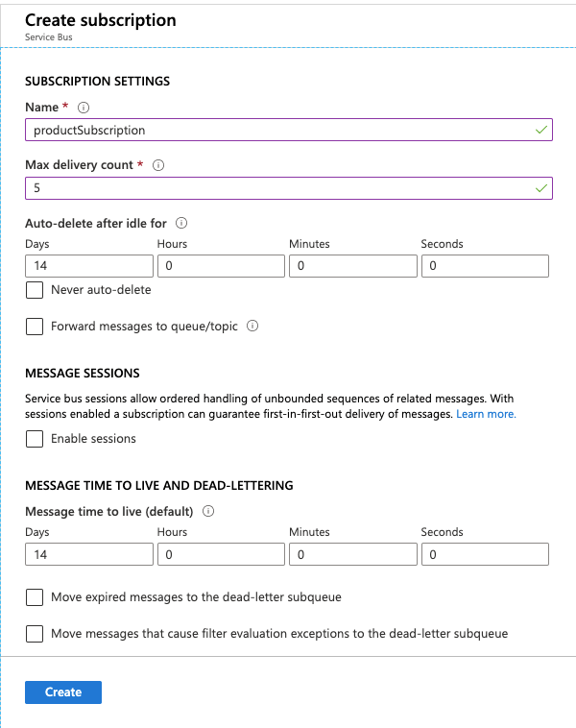Enable the Never auto-delete checkbox
Image resolution: width=576 pixels, height=728 pixels.
click(x=35, y=289)
